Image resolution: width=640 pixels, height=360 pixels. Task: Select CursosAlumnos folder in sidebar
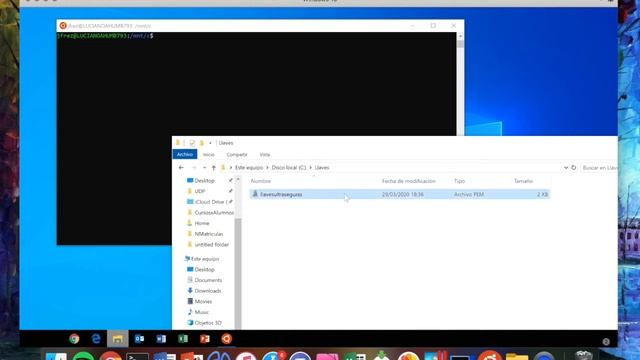[x=210, y=213]
